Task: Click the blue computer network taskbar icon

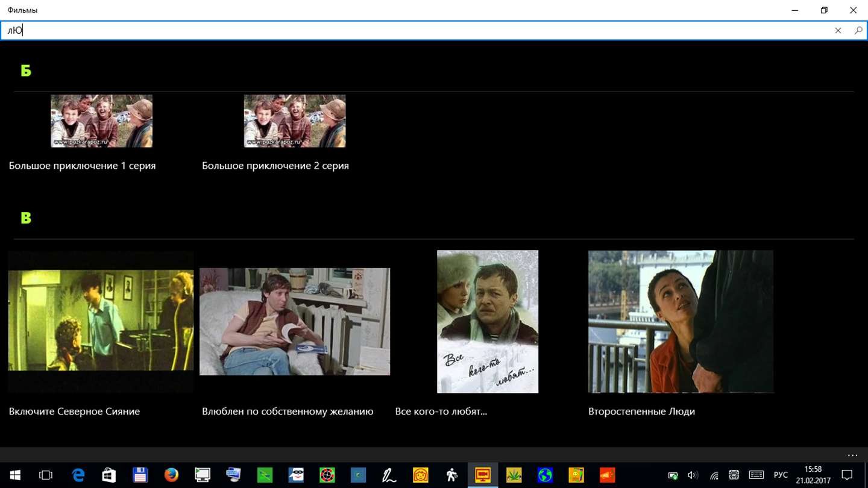Action: pos(233,475)
